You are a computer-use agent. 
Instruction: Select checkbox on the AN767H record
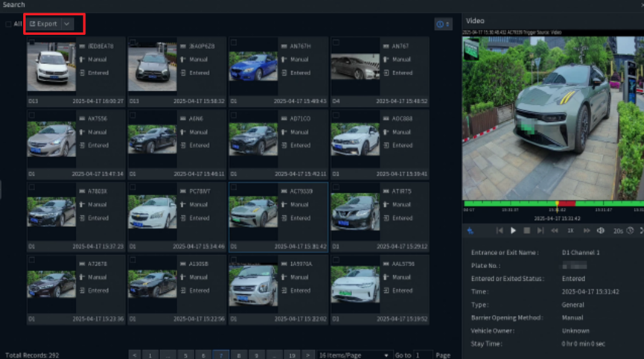point(234,42)
